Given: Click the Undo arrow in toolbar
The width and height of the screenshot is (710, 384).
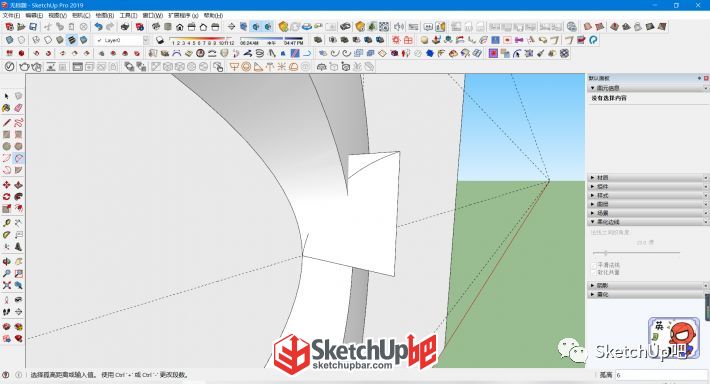Looking at the screenshot, I should [98, 27].
